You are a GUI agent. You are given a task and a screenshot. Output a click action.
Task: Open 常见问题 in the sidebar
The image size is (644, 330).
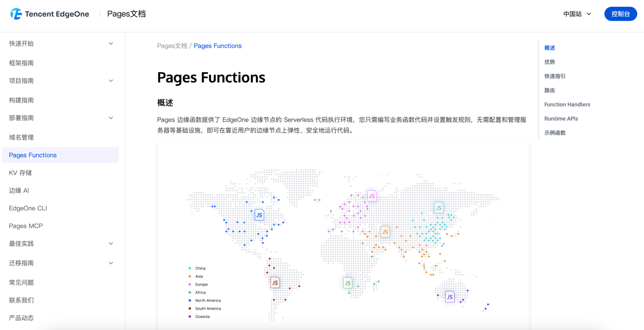coord(21,282)
